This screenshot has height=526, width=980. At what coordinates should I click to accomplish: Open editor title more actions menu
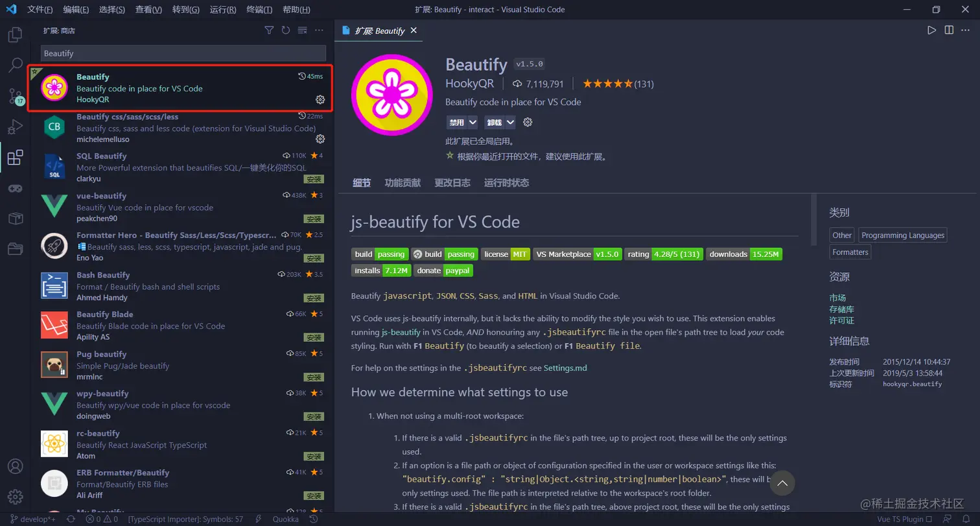966,30
